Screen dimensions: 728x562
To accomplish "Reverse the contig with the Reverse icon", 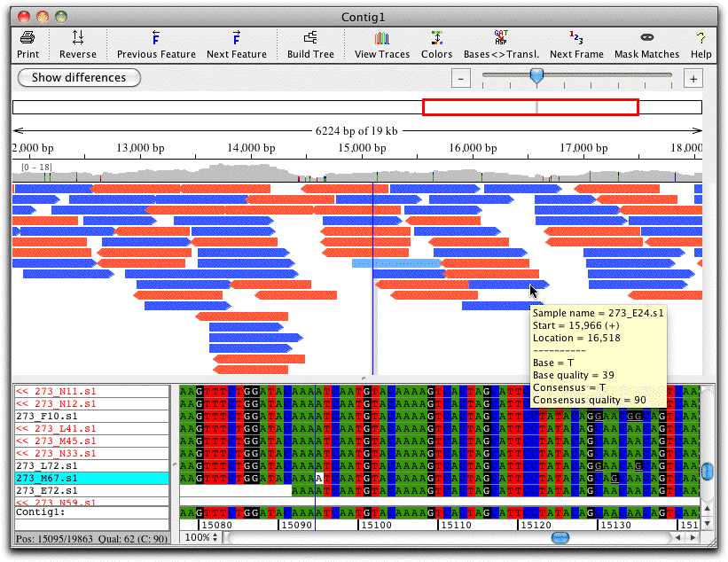I will pyautogui.click(x=77, y=37).
